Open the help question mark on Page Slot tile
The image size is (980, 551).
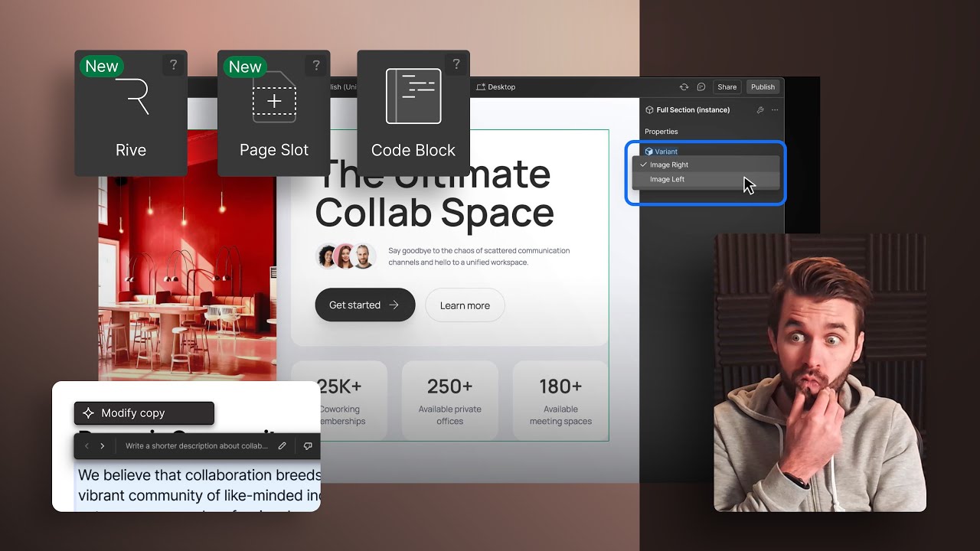pos(316,65)
